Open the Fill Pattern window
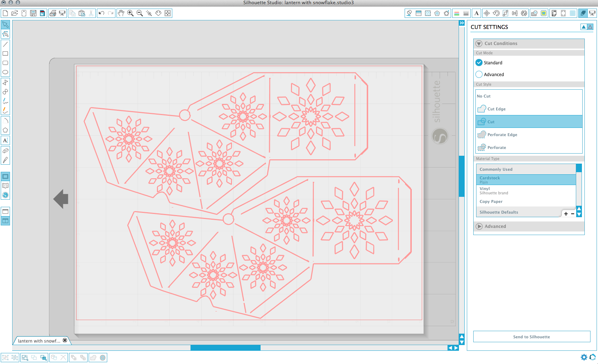The image size is (598, 364). (x=428, y=13)
